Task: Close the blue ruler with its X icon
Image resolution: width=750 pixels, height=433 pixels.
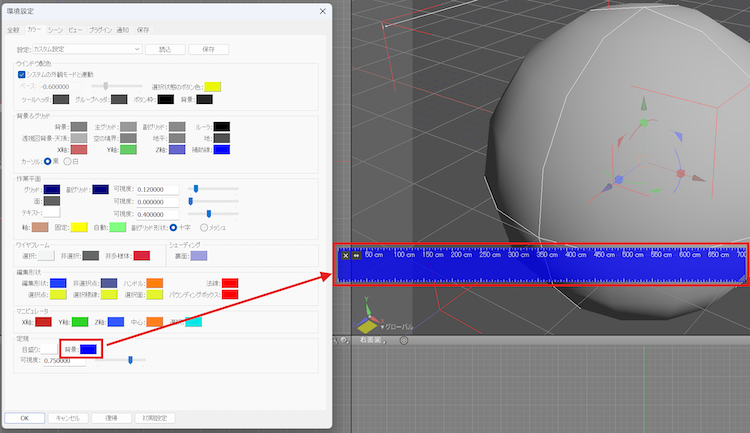Action: 345,255
